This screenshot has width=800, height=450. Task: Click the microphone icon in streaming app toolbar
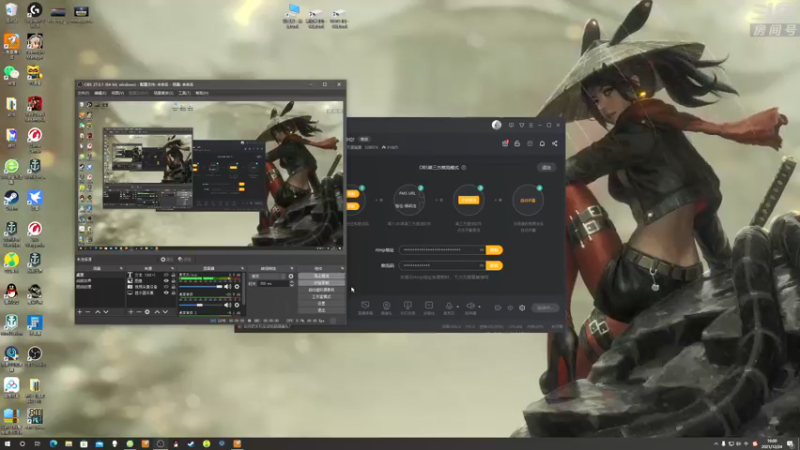[x=449, y=306]
